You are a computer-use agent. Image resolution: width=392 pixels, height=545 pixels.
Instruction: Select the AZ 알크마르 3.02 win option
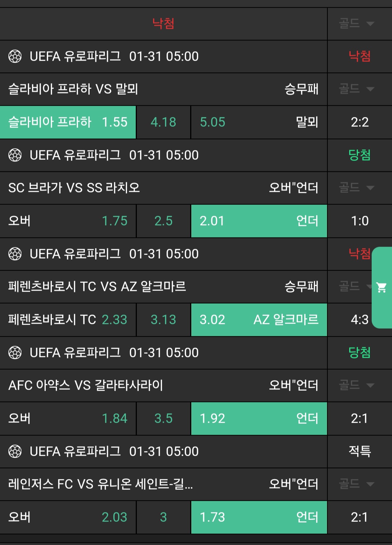259,320
